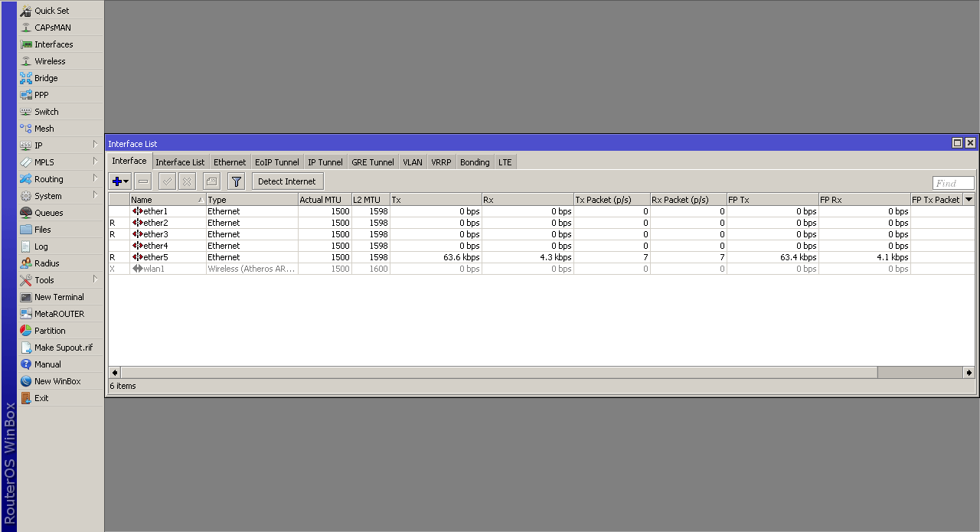The height and width of the screenshot is (532, 980).
Task: Open the PPP menu icon
Action: 26,95
